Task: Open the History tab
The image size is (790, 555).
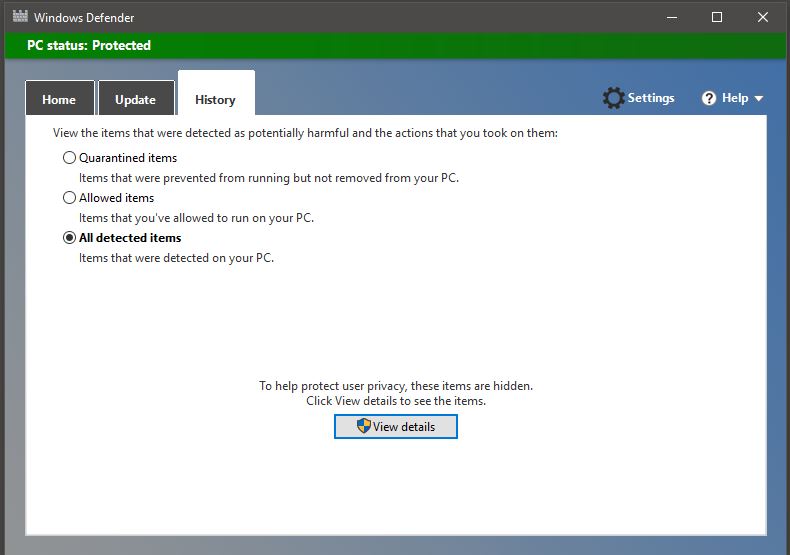Action: (216, 94)
